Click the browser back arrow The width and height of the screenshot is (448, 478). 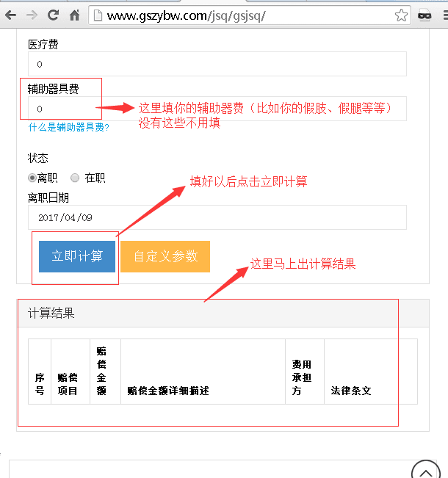(x=11, y=15)
